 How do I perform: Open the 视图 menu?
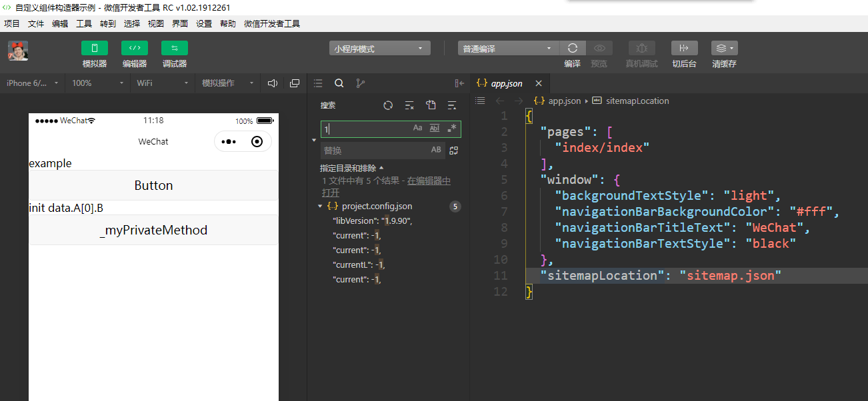(x=156, y=23)
